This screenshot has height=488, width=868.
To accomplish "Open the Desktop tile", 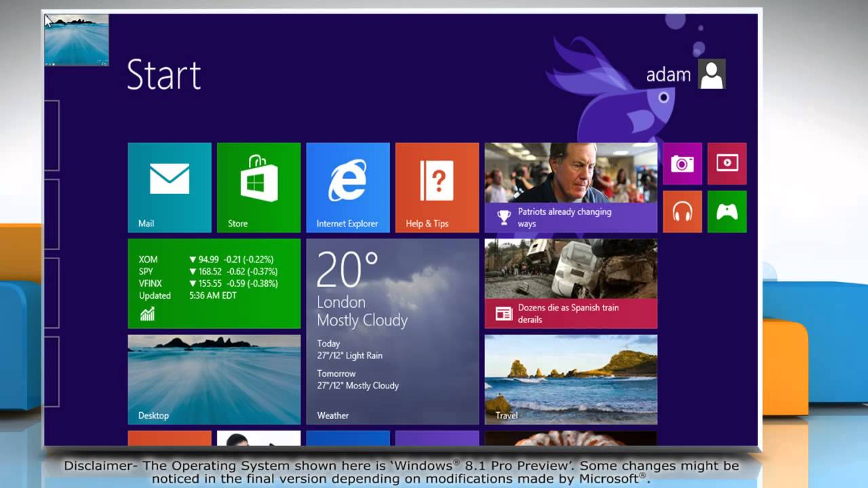I will 214,380.
